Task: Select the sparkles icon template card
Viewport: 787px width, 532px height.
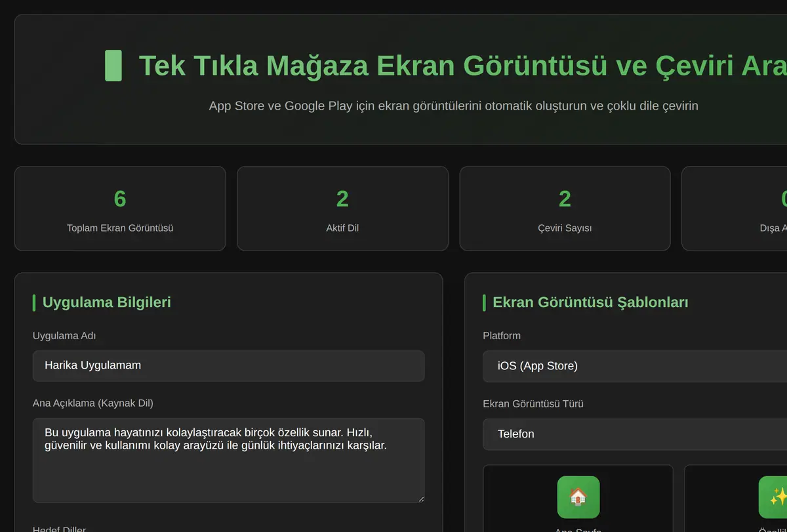Action: coord(736,499)
